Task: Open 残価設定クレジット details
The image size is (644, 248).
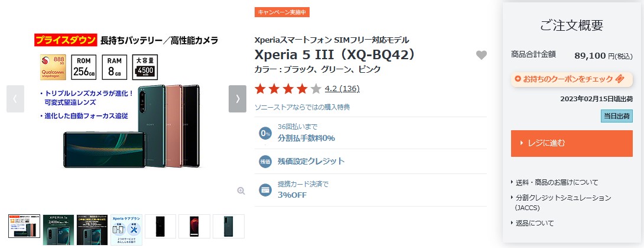Action: tap(311, 161)
